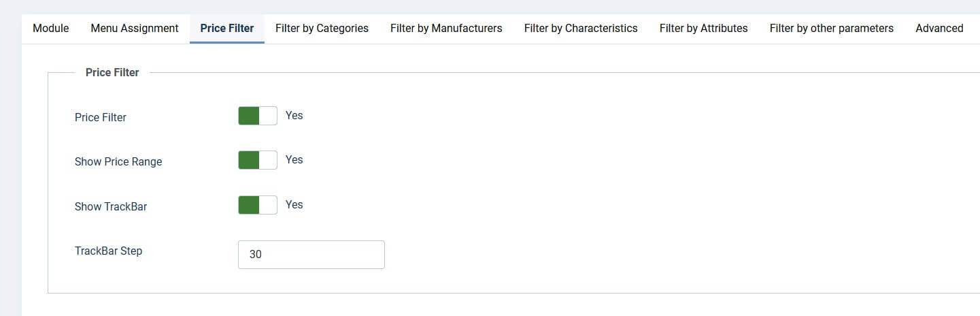Switch to the Advanced tab
980x316 pixels.
pyautogui.click(x=939, y=29)
